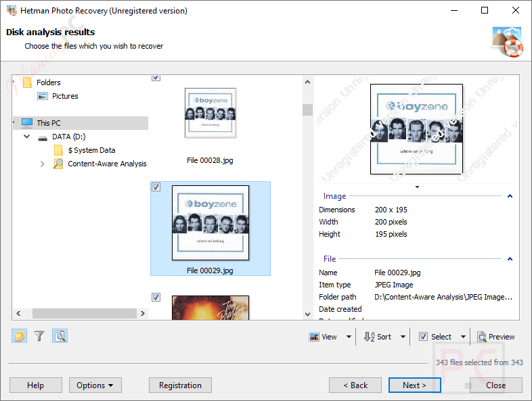Click Preview toolbar label
The image size is (532, 401).
[502, 337]
